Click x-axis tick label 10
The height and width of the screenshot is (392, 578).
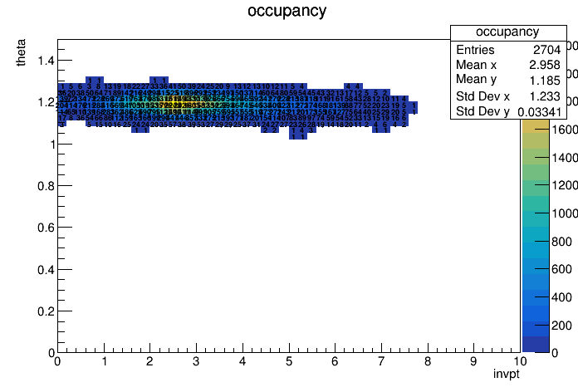click(520, 361)
